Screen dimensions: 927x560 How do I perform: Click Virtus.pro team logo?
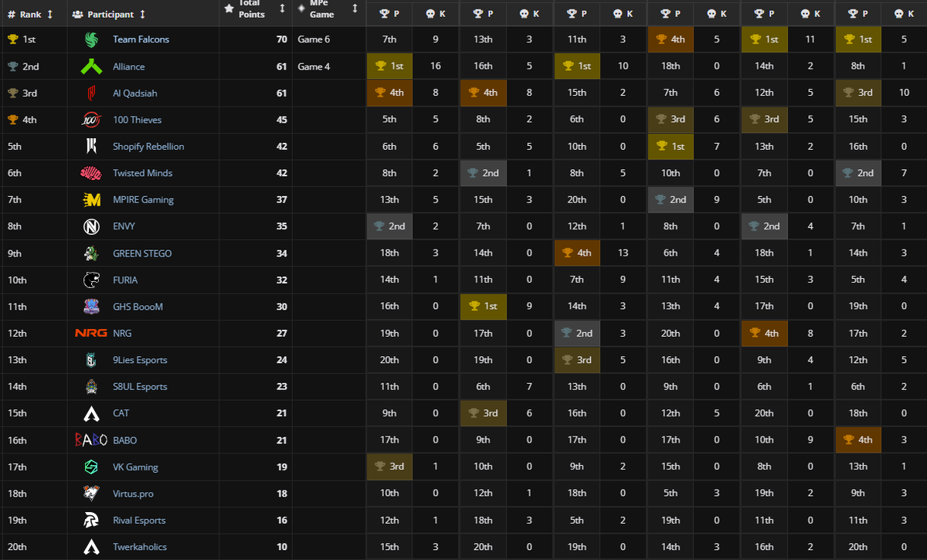click(x=91, y=493)
